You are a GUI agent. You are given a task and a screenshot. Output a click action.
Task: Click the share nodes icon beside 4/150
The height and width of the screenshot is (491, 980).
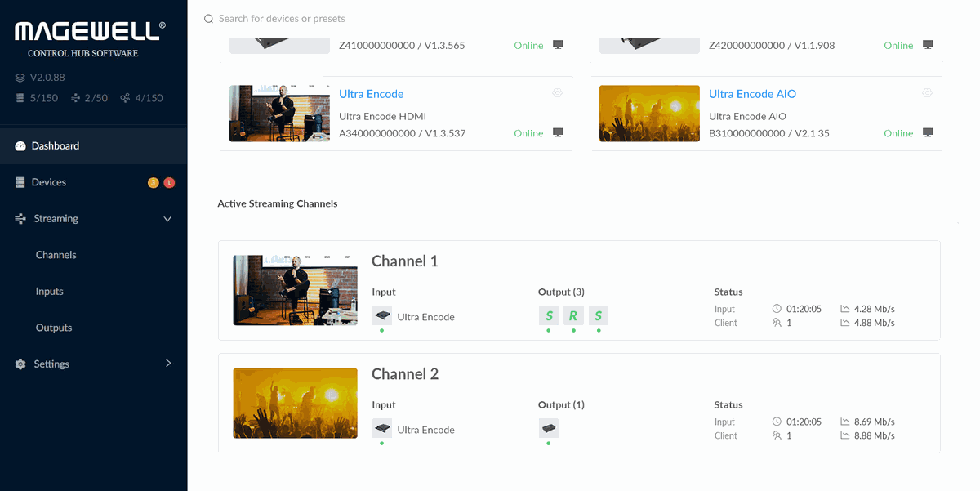125,98
